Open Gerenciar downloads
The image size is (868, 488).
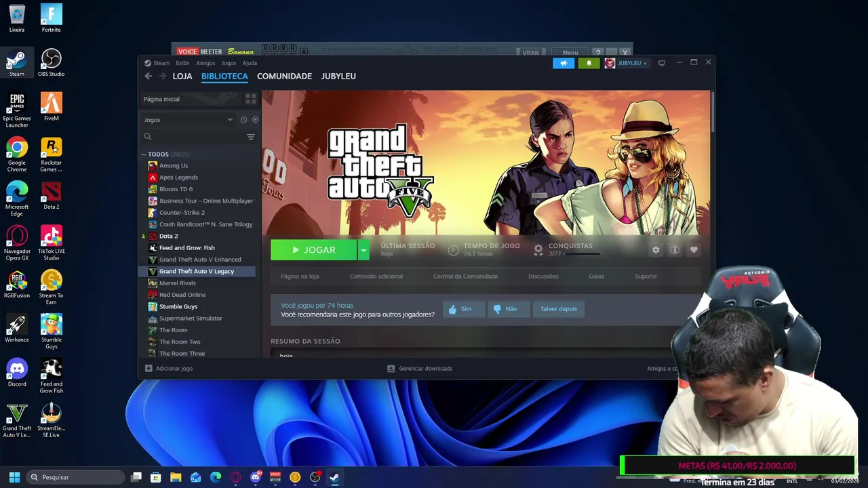[420, 369]
